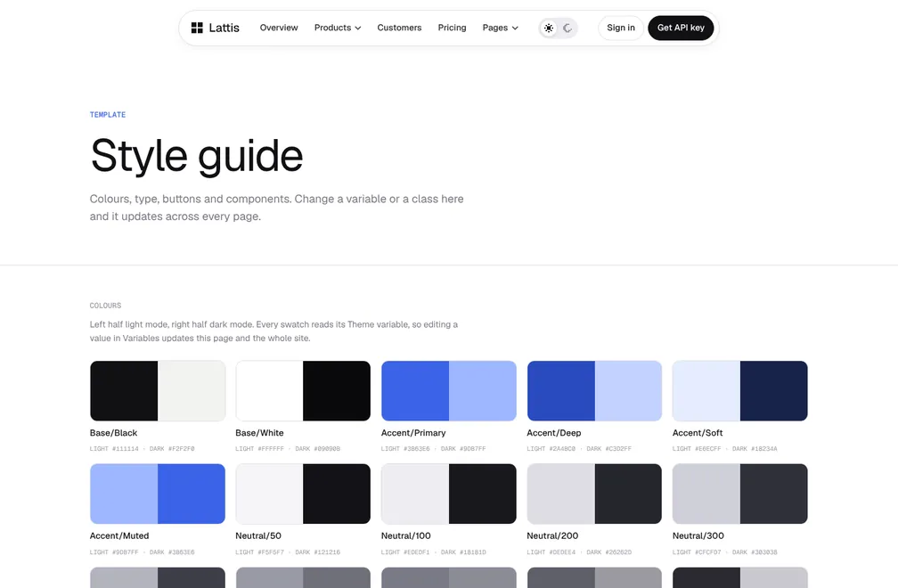Select Neutral/300 dark-mode swatch half
898x588 pixels.
773,494
